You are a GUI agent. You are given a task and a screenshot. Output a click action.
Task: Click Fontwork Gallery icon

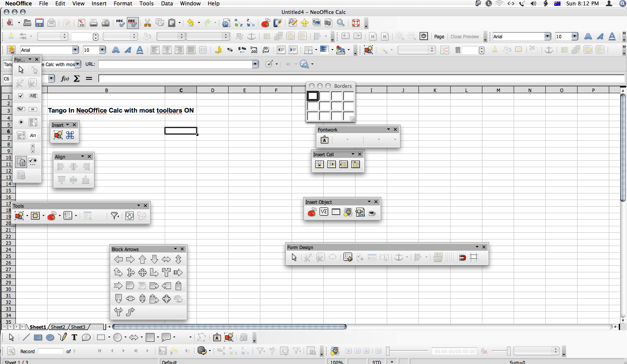325,140
